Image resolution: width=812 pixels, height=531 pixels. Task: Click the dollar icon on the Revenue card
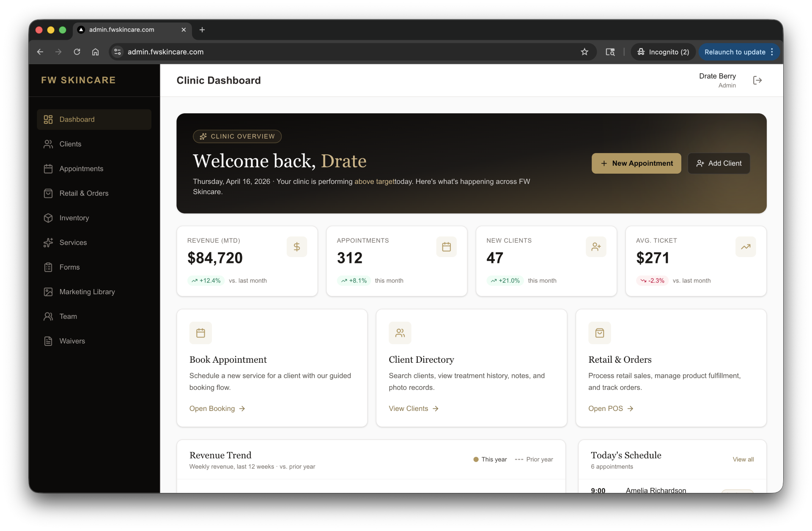297,246
